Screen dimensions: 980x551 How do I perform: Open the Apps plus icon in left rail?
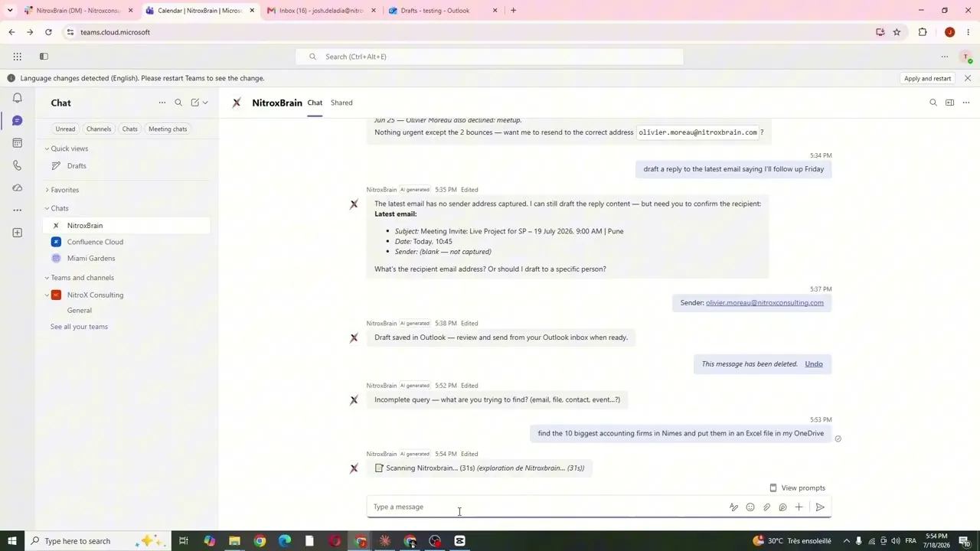pos(17,233)
